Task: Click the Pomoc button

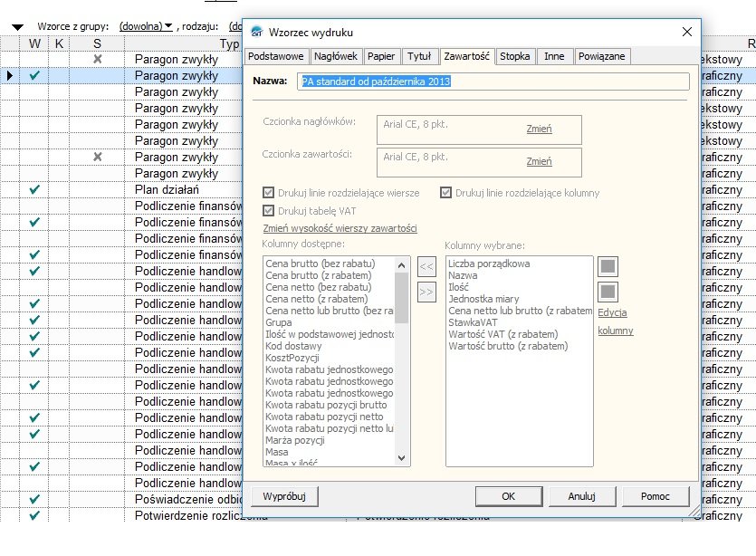Action: (x=656, y=496)
